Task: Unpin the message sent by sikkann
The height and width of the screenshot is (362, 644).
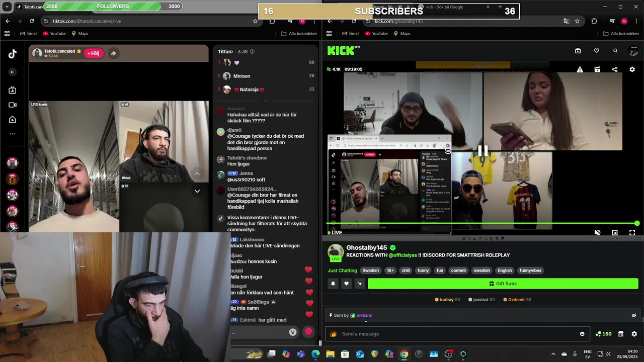Action: (634, 315)
